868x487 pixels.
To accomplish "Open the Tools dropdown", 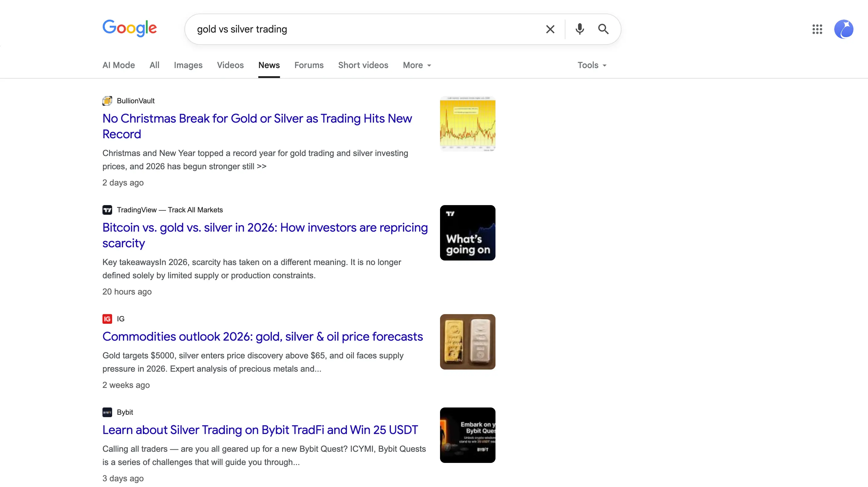I will 592,65.
